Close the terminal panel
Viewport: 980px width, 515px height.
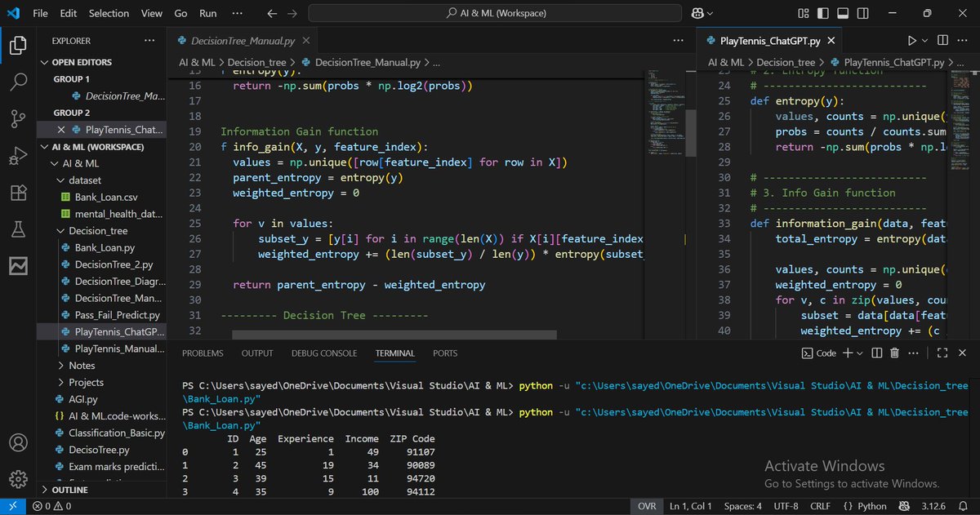(961, 353)
